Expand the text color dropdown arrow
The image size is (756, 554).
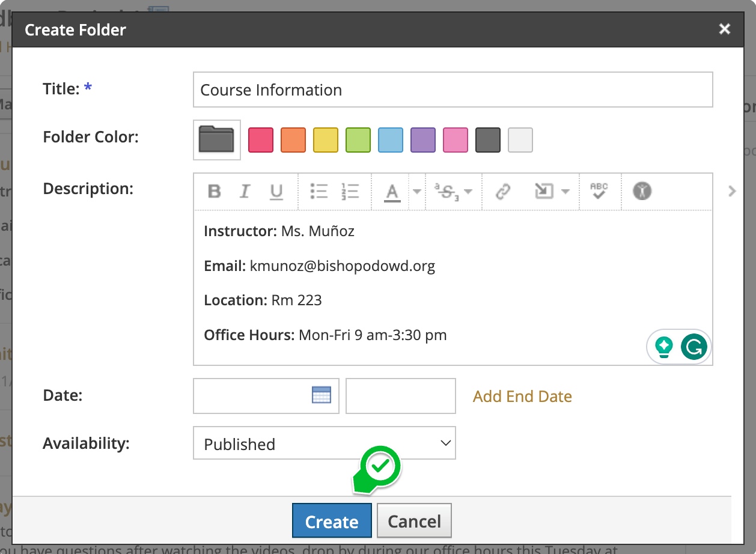pos(416,192)
